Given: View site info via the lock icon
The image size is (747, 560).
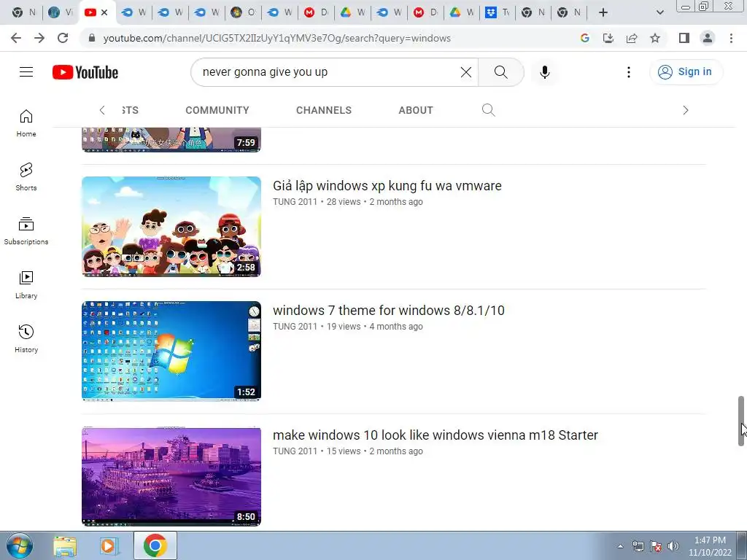Looking at the screenshot, I should 92,38.
